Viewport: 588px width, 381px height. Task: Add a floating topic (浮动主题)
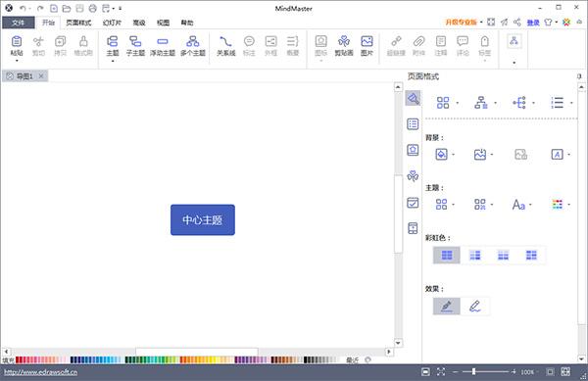point(163,46)
